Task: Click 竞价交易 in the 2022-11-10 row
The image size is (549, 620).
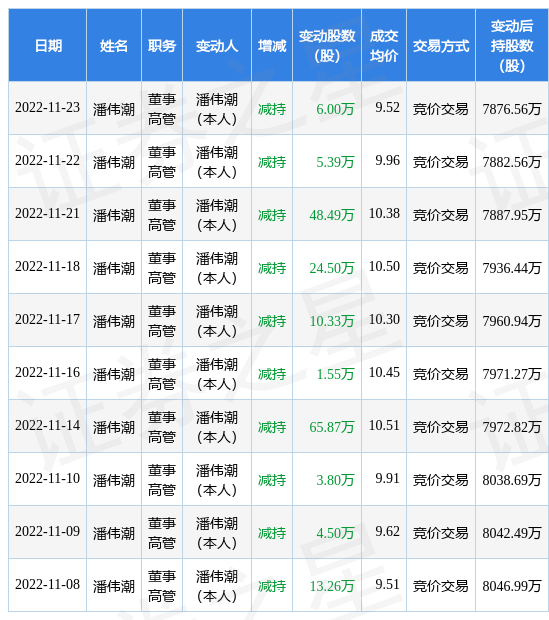Action: coord(441,480)
